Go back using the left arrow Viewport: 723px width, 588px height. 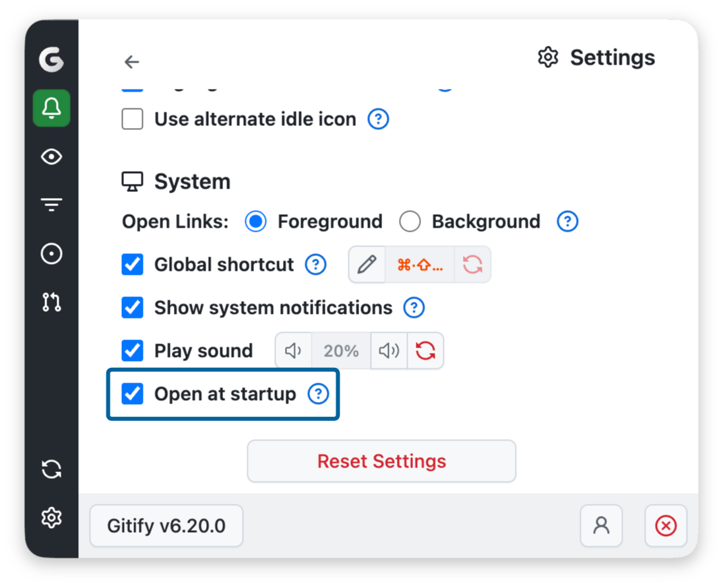[131, 62]
